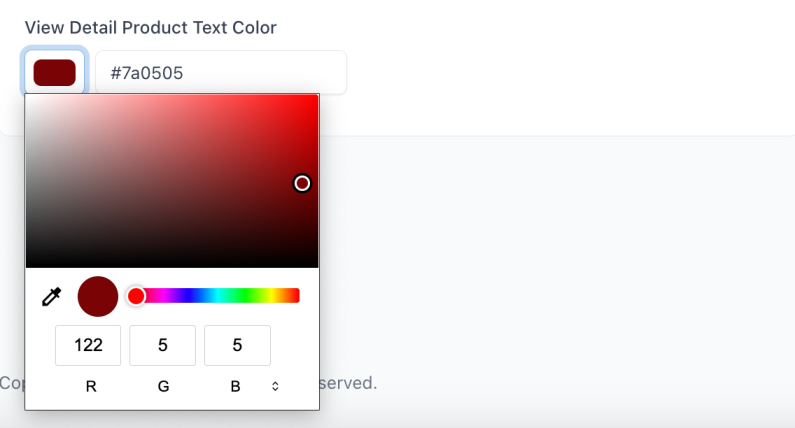Click the G label under the green field

coord(164,386)
